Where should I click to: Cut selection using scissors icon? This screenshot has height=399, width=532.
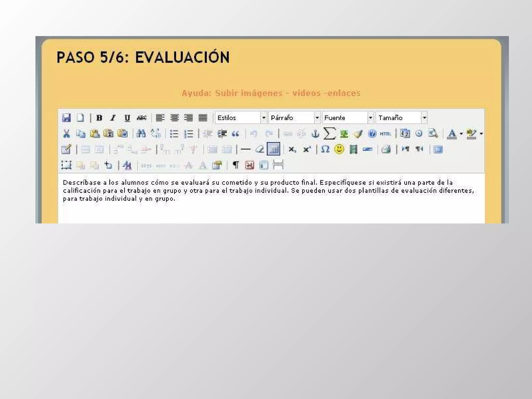[66, 134]
